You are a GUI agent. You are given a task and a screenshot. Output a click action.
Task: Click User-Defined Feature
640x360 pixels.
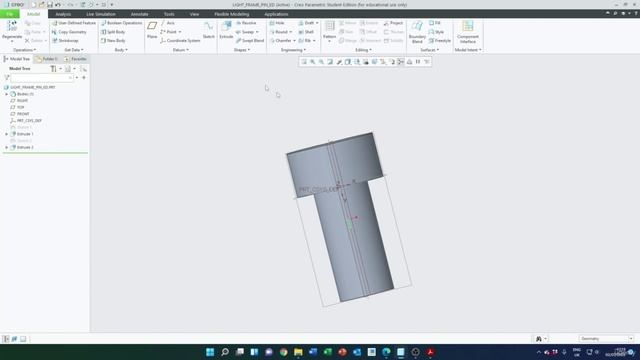(73, 23)
